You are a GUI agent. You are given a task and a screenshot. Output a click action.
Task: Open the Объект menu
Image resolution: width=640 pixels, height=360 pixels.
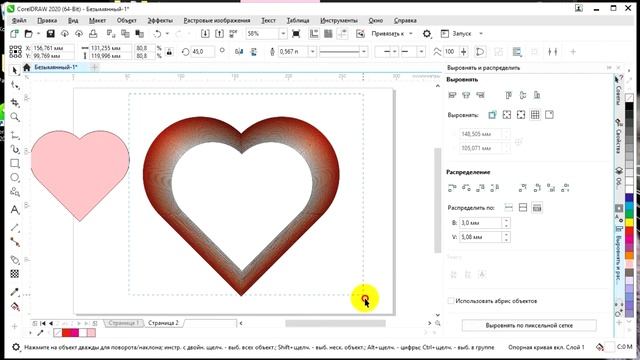127,20
